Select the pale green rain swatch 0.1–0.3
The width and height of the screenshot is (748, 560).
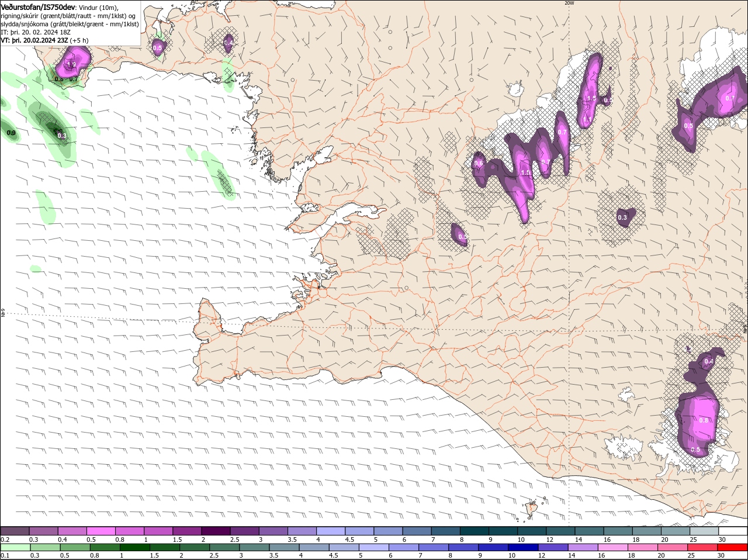[x=15, y=547]
